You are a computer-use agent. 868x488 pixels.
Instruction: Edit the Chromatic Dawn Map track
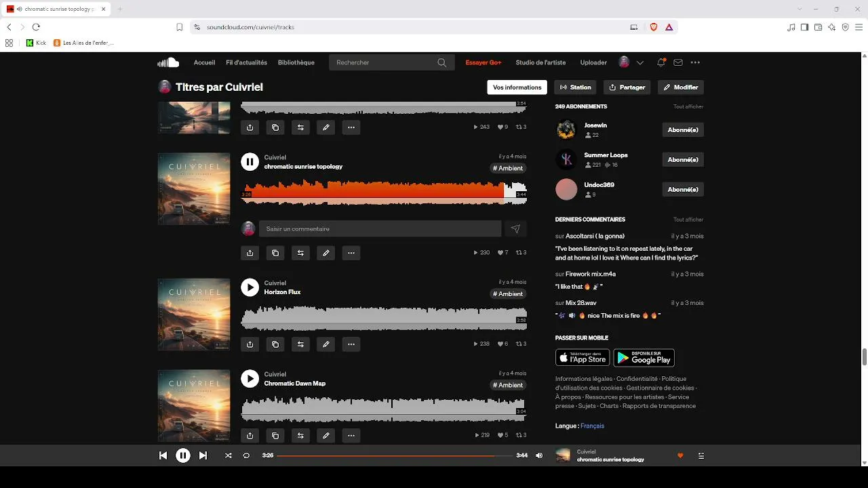(326, 435)
